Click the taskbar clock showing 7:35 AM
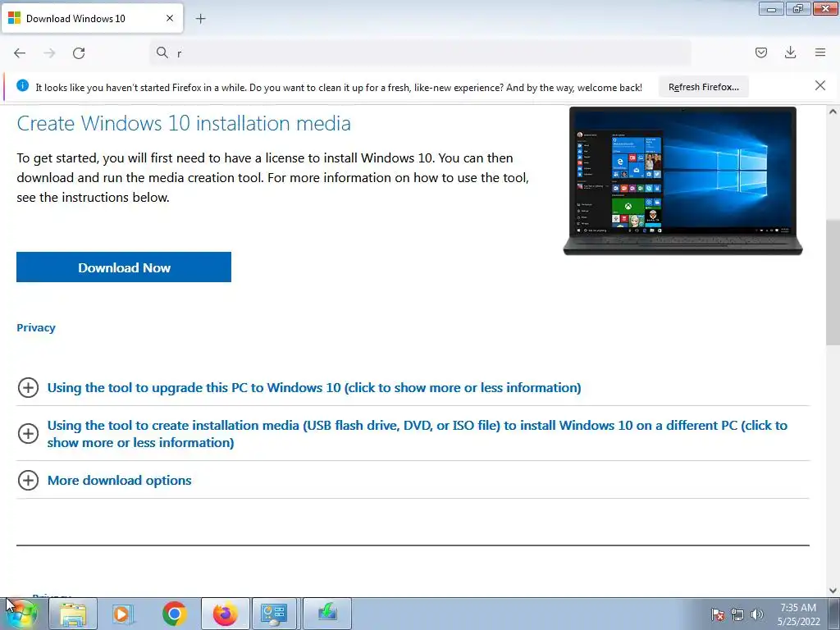This screenshot has width=840, height=630. point(798,614)
